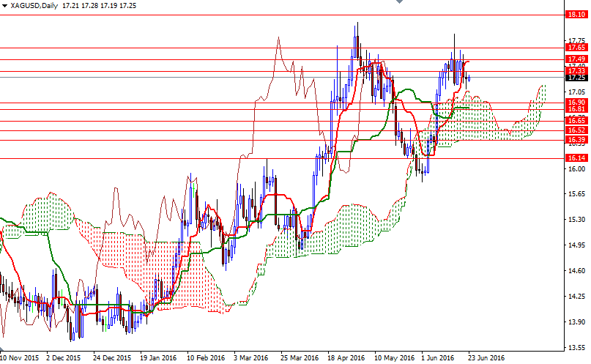591x364 pixels.
Task: Click the 19 Jan 2016 date label
Action: (158, 358)
